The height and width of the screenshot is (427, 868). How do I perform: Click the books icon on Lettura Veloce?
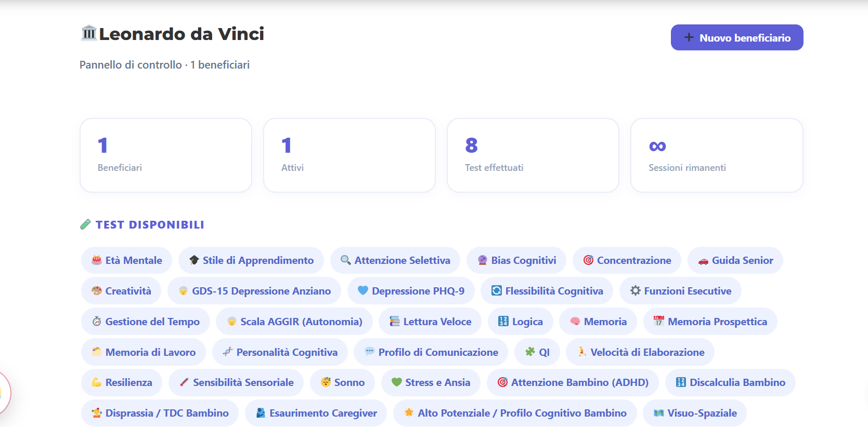click(x=395, y=322)
